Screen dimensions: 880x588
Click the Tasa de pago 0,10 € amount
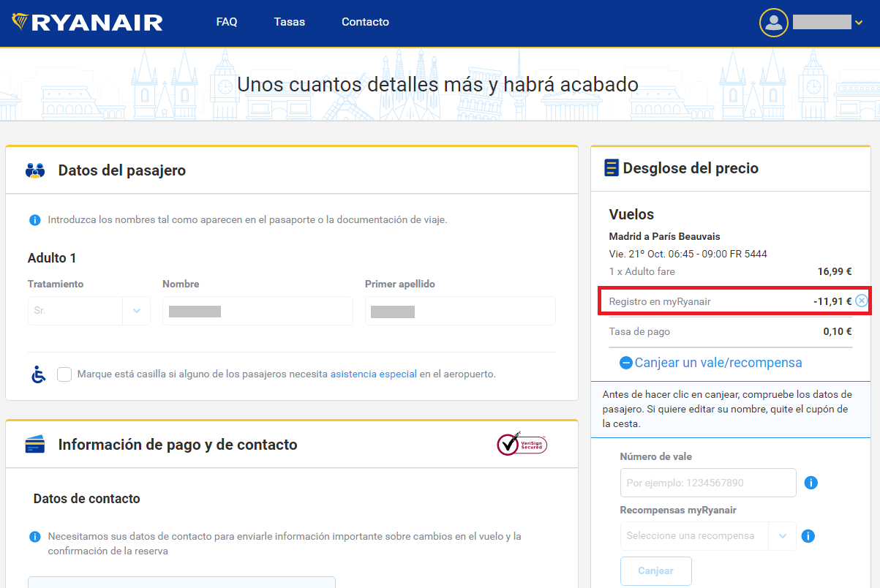coord(838,331)
